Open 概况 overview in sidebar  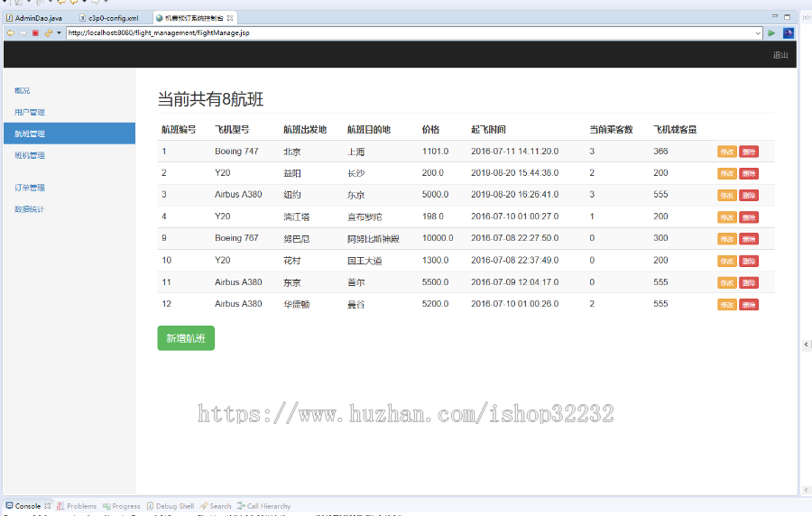click(23, 90)
